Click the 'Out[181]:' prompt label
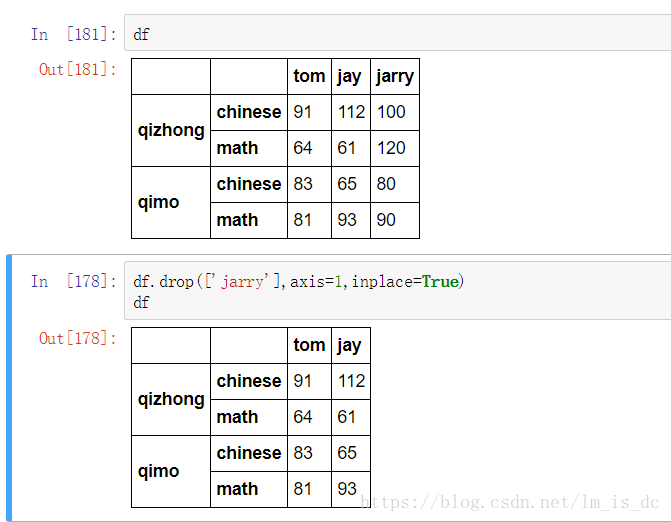671x522 pixels. tap(78, 69)
